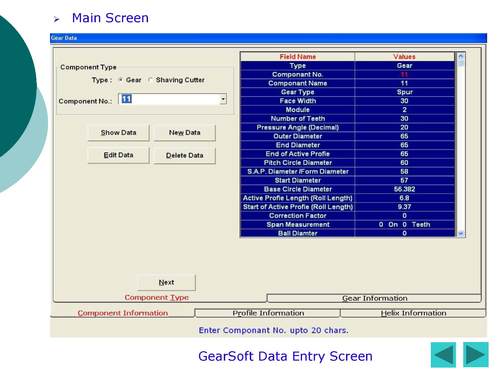
Task: Click the Delete Data button
Action: tap(184, 155)
